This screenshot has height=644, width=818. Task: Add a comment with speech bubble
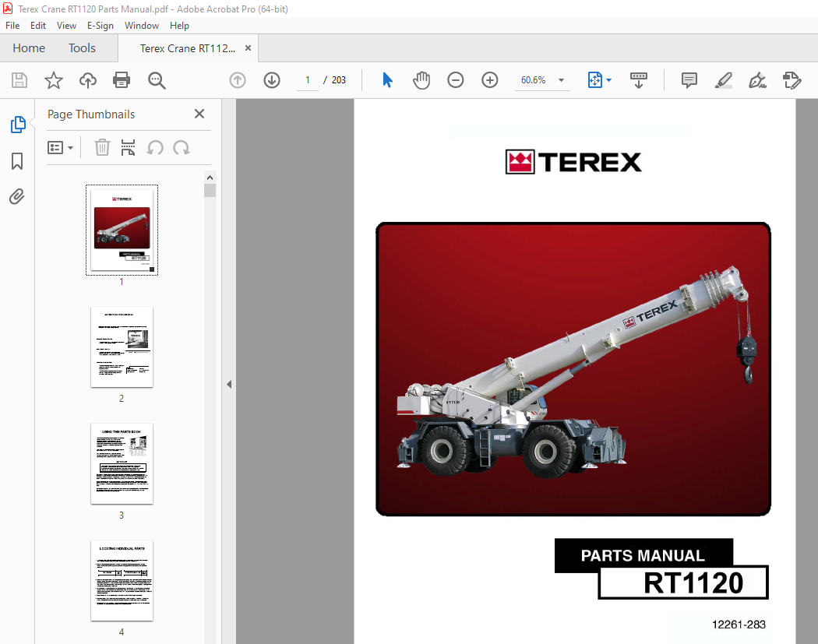689,80
